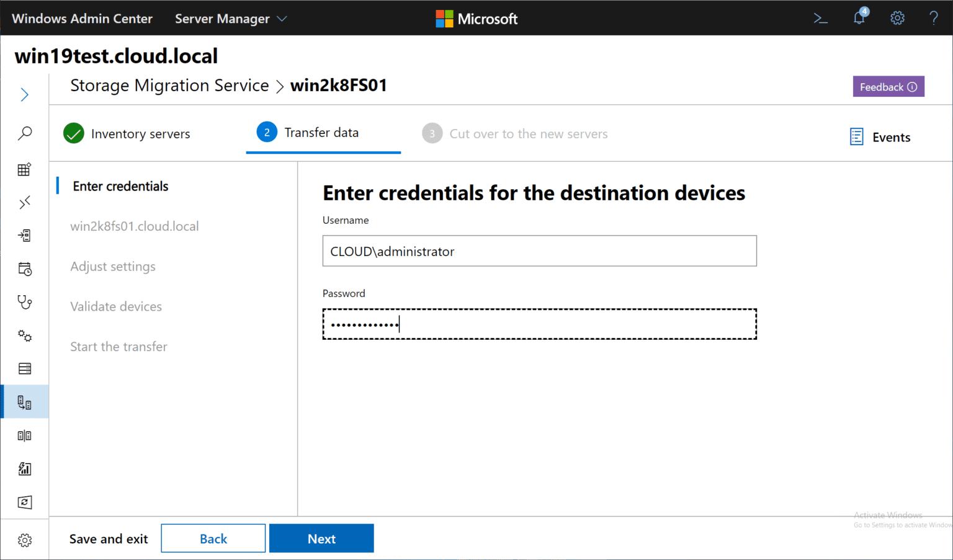Click inside the Username field
This screenshot has height=560, width=953.
[x=539, y=251]
